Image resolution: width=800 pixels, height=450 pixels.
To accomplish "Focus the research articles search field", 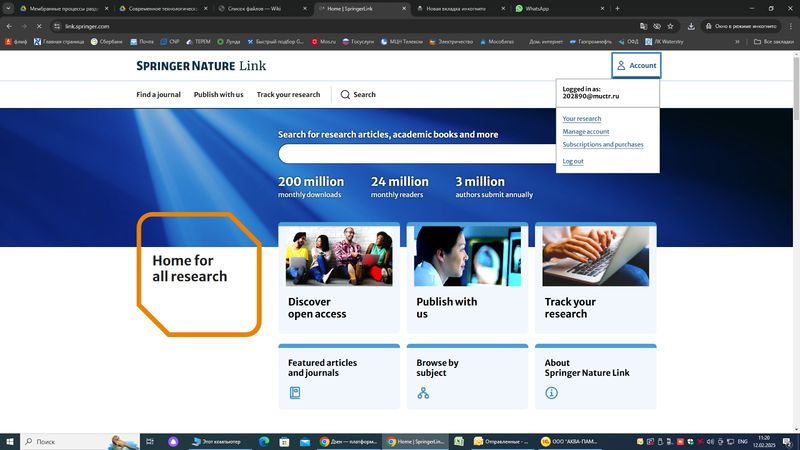I will [x=417, y=154].
